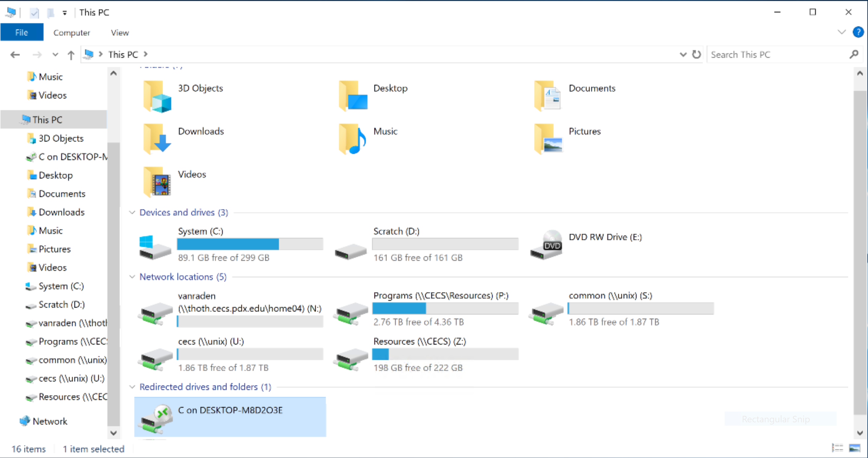Image resolution: width=868 pixels, height=458 pixels.
Task: Click the Back navigation button
Action: point(15,54)
